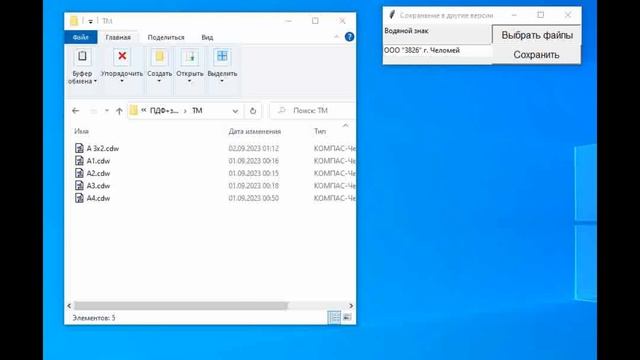Maximize the TM Explorer window
640x360 pixels.
point(315,20)
